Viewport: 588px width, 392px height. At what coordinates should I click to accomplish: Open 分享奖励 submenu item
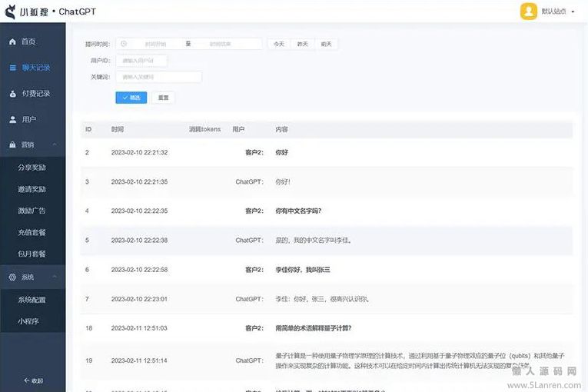pos(32,167)
